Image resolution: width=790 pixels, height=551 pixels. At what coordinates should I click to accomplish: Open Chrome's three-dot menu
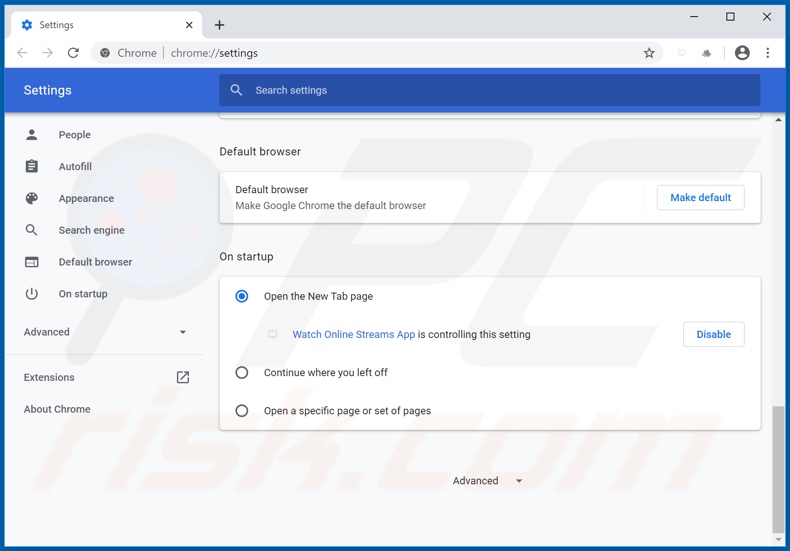pos(768,53)
